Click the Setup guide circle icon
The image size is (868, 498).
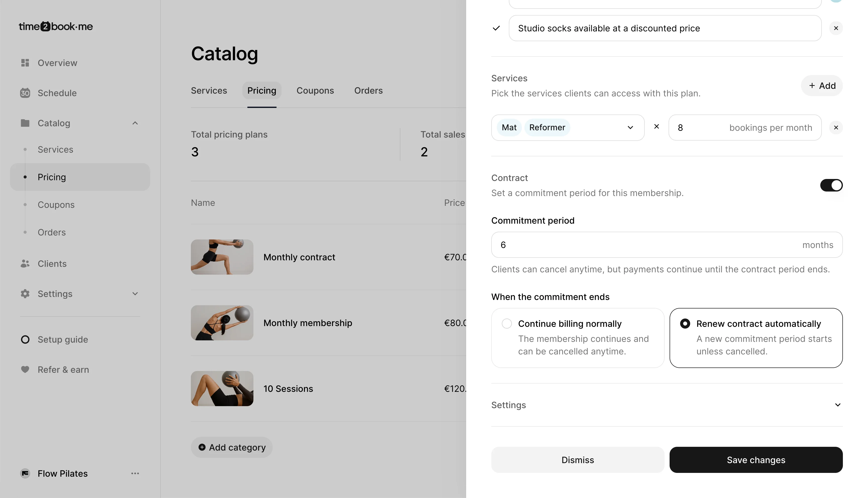25,339
